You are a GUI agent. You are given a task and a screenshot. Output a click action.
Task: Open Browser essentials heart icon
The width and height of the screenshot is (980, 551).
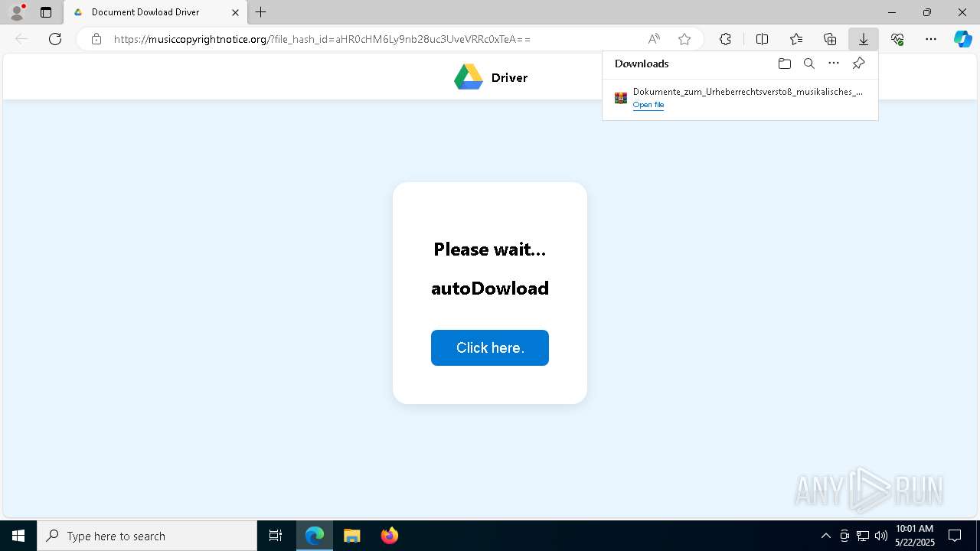point(897,39)
